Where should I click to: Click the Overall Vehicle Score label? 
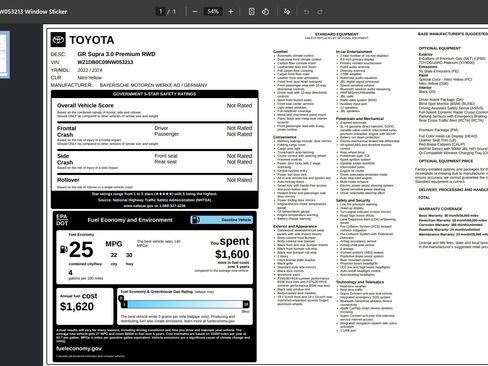[x=85, y=105]
